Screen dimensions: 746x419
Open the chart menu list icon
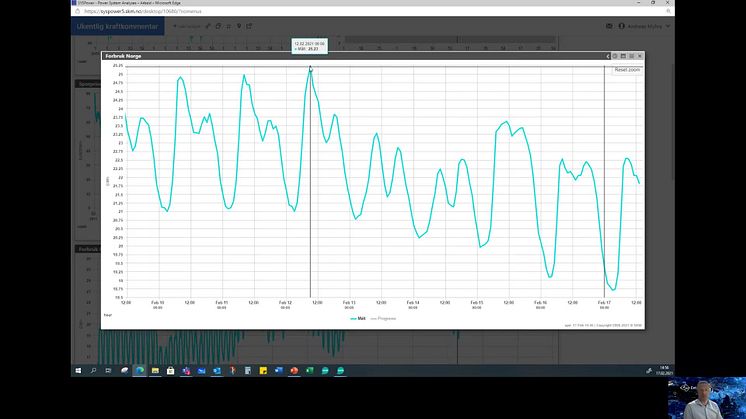pos(631,56)
